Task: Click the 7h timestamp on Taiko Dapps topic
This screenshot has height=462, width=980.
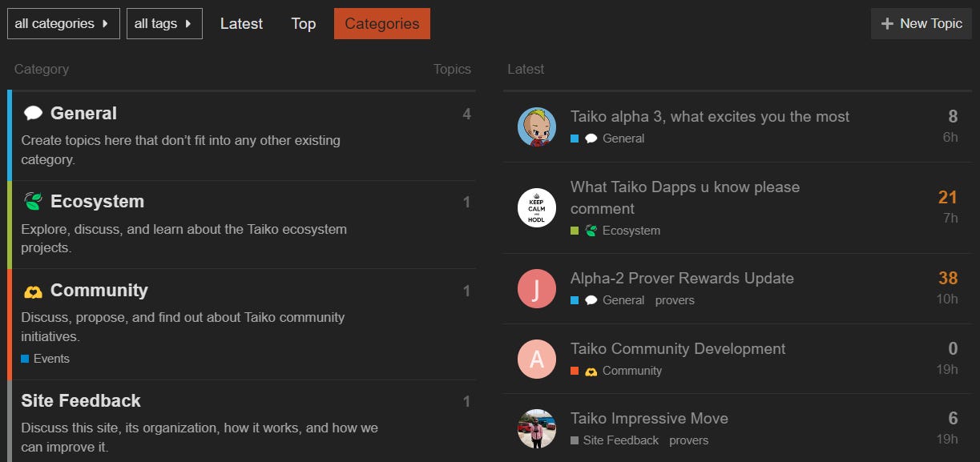Action: 950,218
